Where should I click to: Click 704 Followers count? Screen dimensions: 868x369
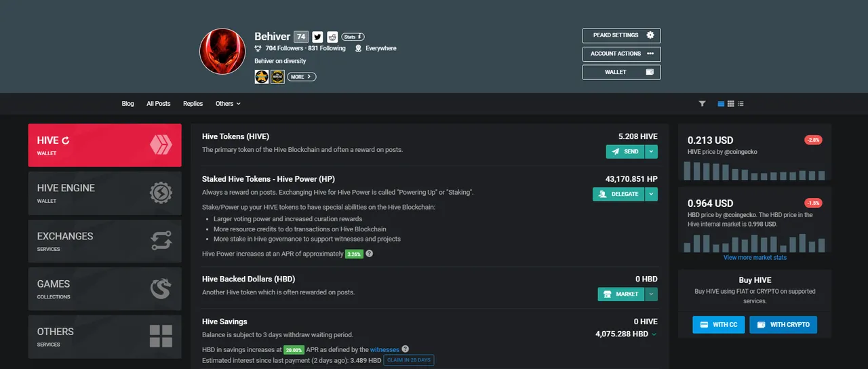coord(285,48)
